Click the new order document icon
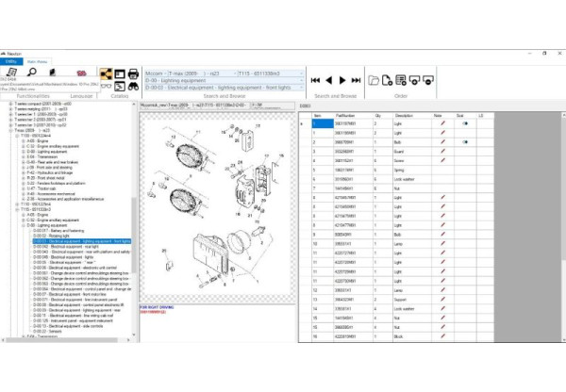The image size is (566, 392). coord(387,80)
